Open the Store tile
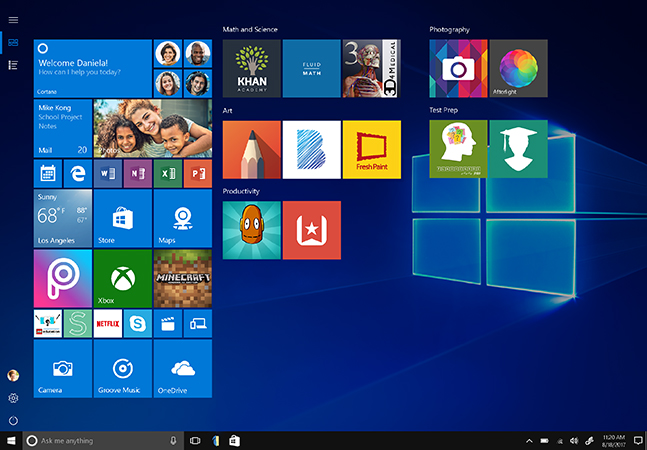The image size is (647, 450). pyautogui.click(x=123, y=218)
